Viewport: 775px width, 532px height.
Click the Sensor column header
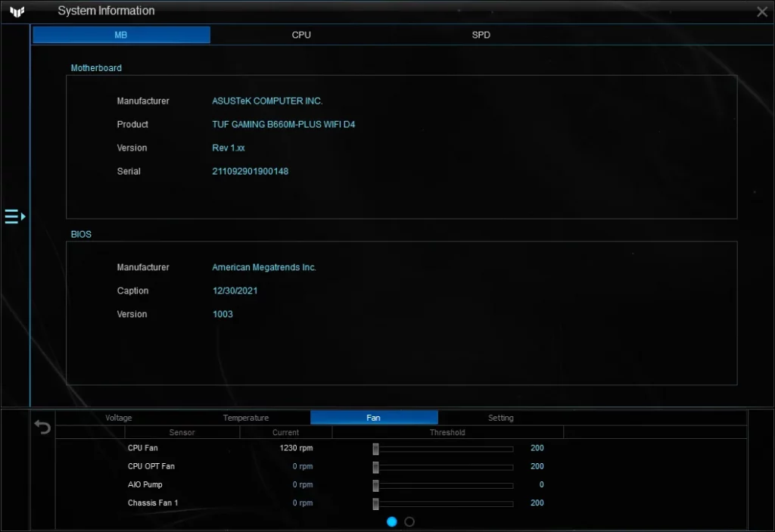tap(182, 433)
